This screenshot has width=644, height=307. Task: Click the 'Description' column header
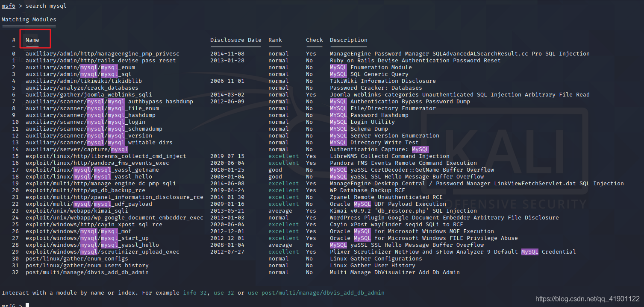point(349,40)
